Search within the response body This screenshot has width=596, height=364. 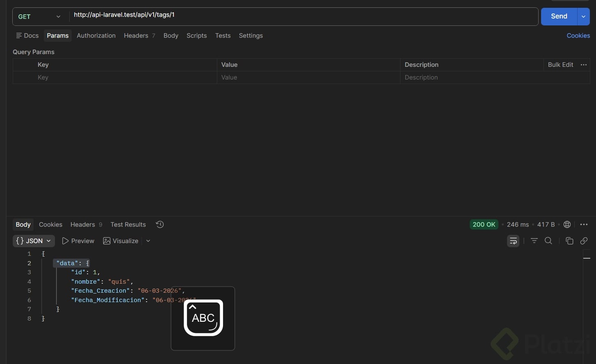[x=548, y=241]
